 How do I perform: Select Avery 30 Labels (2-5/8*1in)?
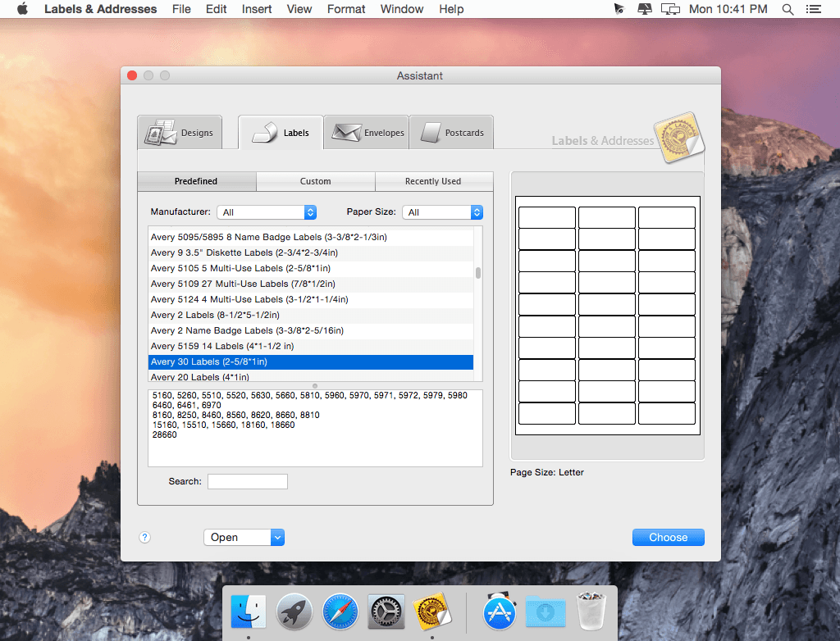311,361
